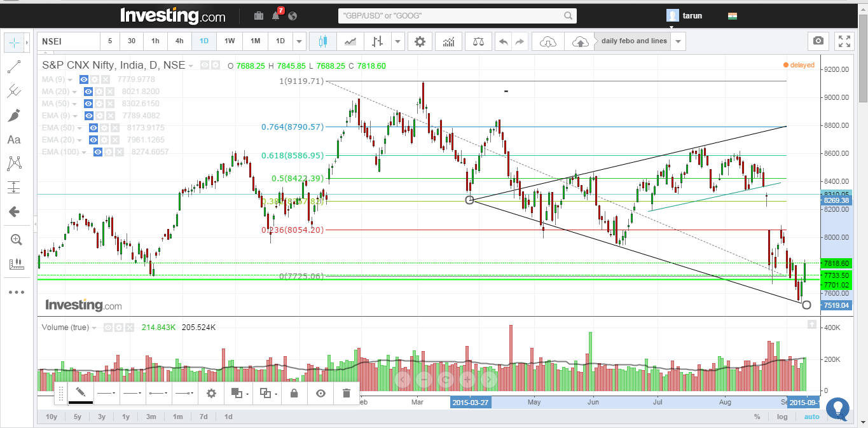Switch to bar chart style
868x428 pixels.
[x=378, y=41]
